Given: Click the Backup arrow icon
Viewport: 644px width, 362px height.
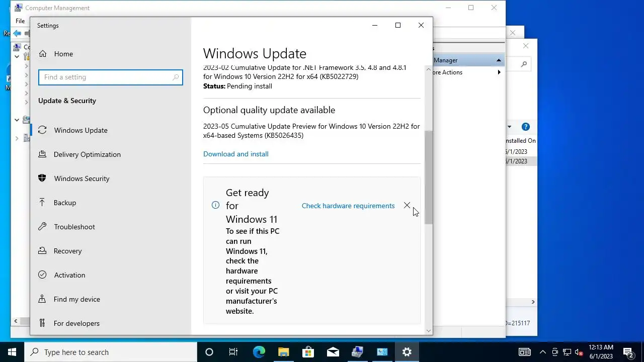Looking at the screenshot, I should [43, 203].
